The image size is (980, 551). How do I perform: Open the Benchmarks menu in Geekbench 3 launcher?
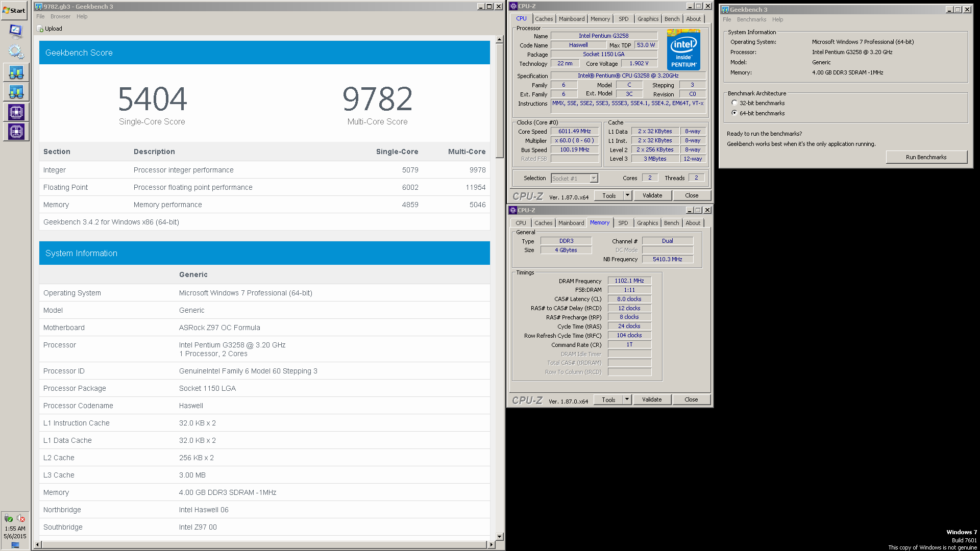pyautogui.click(x=751, y=19)
